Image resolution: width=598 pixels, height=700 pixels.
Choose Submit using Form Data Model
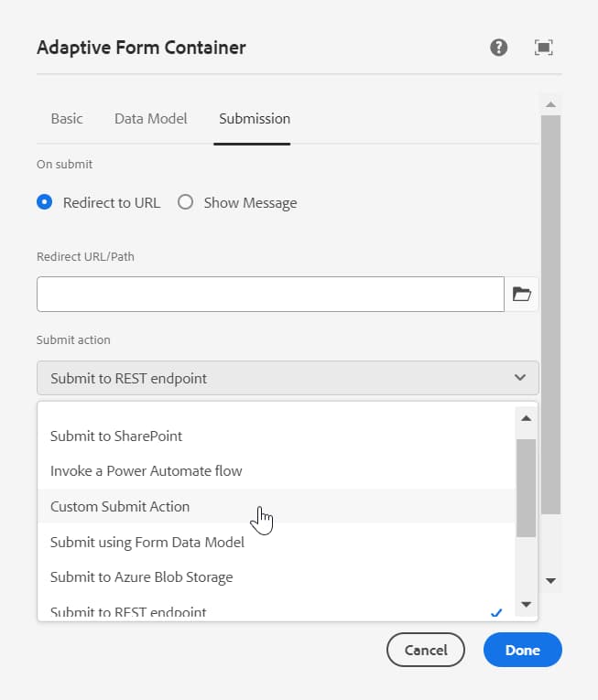click(147, 542)
